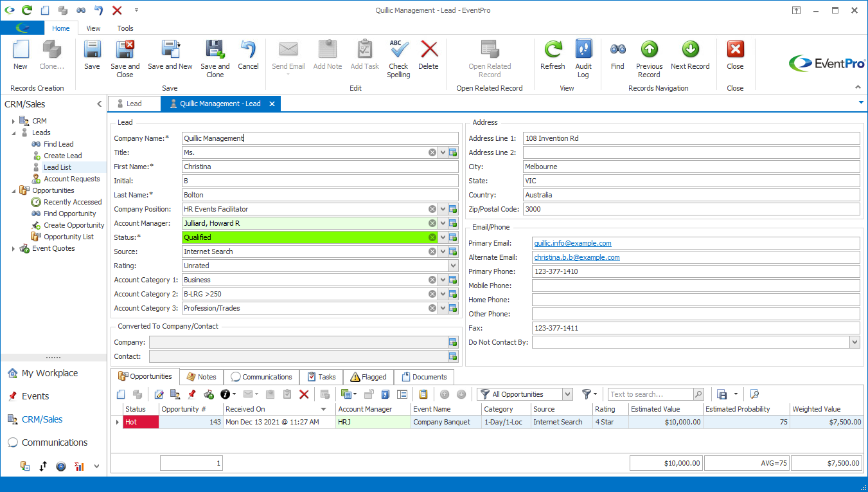868x492 pixels.
Task: Select the Hot status cell in the opportunity row
Action: [x=141, y=422]
